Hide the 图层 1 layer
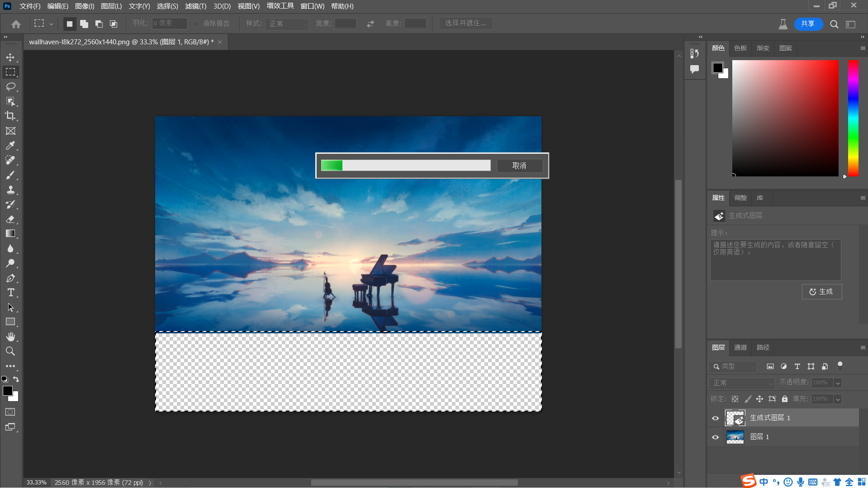The width and height of the screenshot is (868, 488). click(x=716, y=437)
